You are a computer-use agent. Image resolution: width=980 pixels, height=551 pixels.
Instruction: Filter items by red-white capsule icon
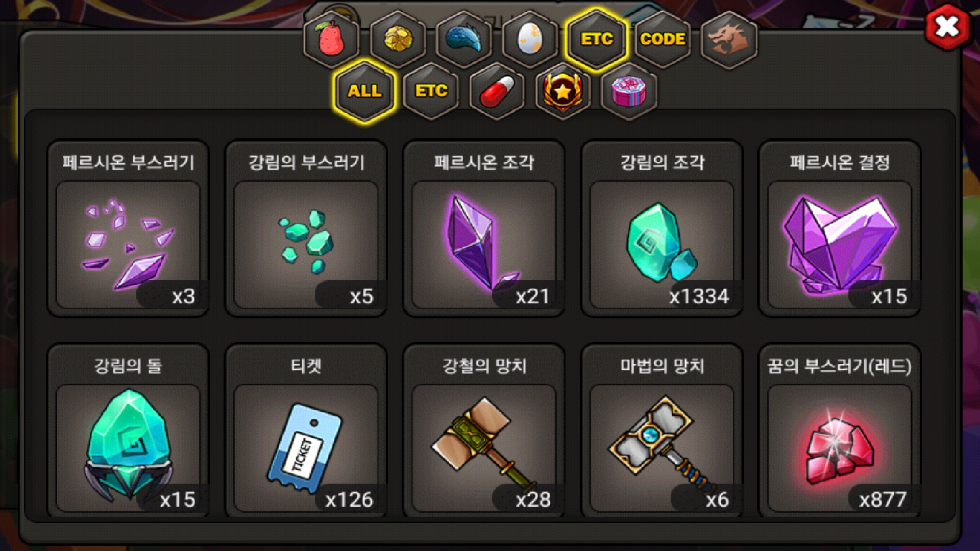497,91
